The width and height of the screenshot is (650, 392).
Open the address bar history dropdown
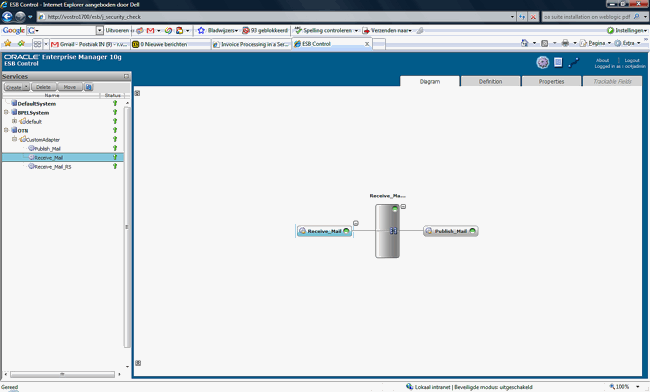coord(512,17)
